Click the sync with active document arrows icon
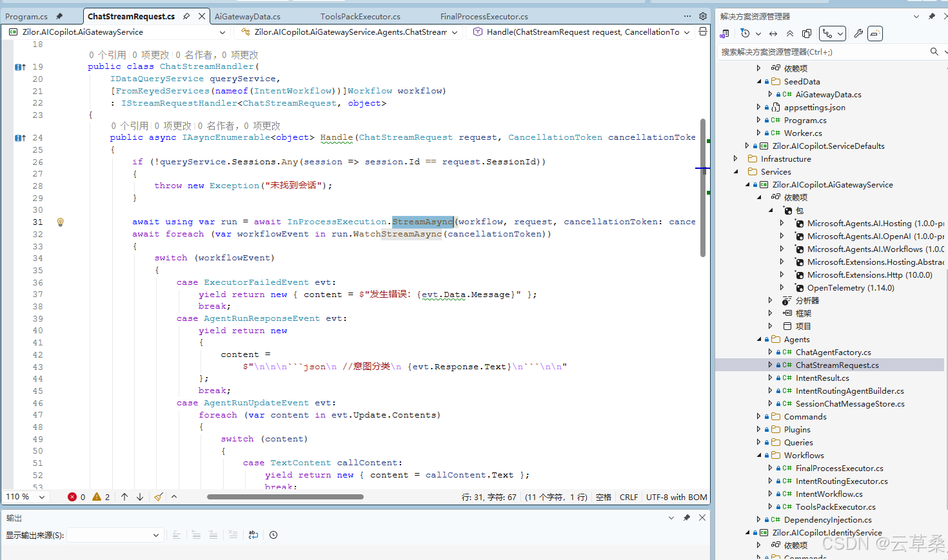This screenshot has width=948, height=560. (x=773, y=34)
